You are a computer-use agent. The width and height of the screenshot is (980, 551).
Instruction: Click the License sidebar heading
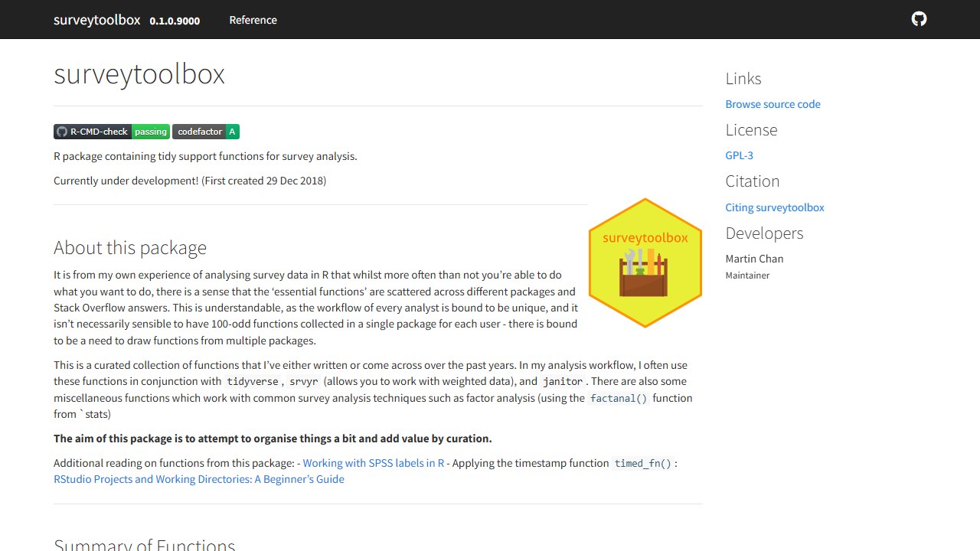click(x=752, y=130)
